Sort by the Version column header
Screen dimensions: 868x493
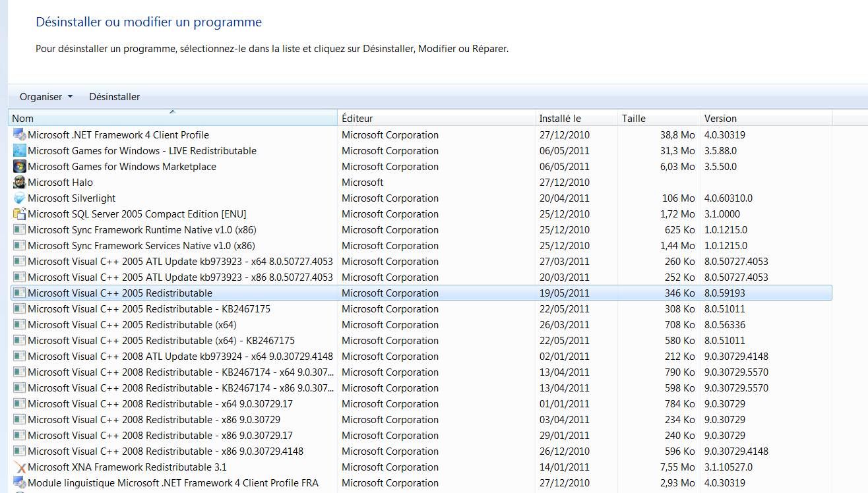[766, 119]
